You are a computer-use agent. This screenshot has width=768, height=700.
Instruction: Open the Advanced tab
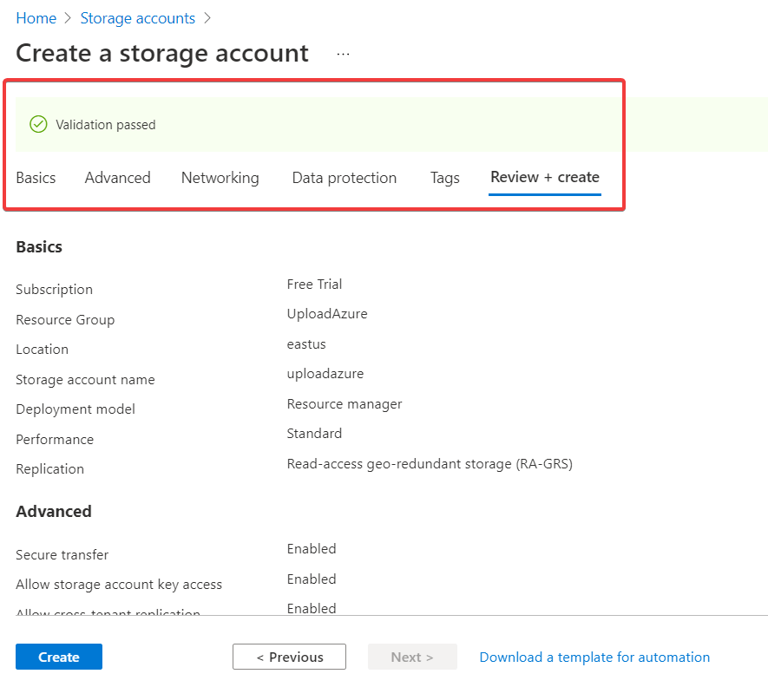click(x=117, y=178)
